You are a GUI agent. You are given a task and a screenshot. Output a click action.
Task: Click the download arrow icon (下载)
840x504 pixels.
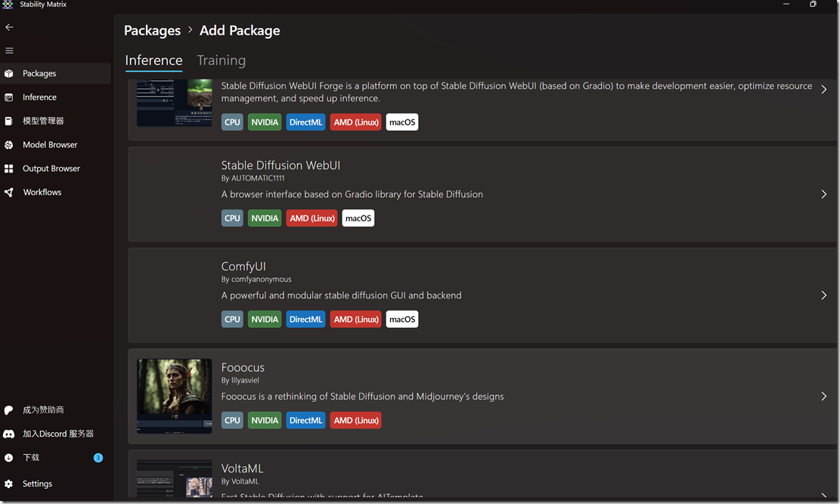[x=8, y=457]
